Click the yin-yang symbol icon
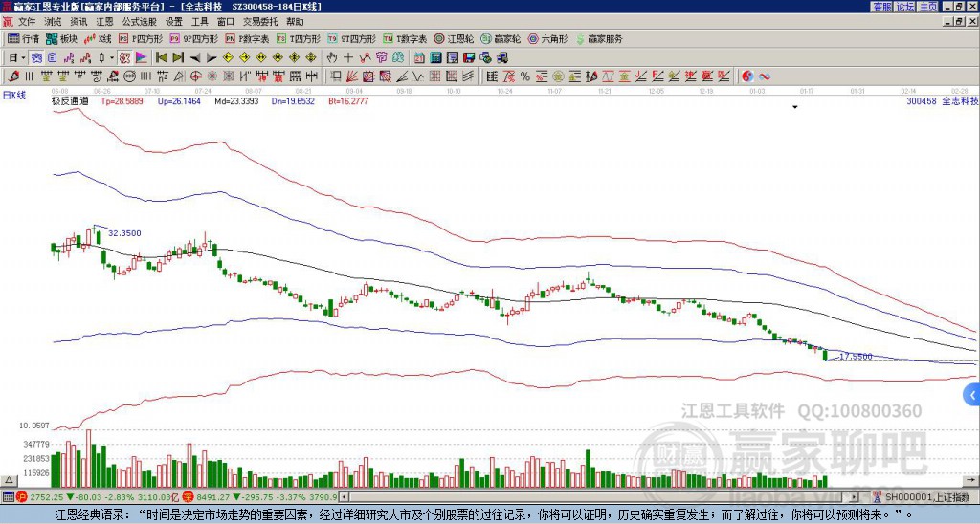980x524 pixels. 747,76
